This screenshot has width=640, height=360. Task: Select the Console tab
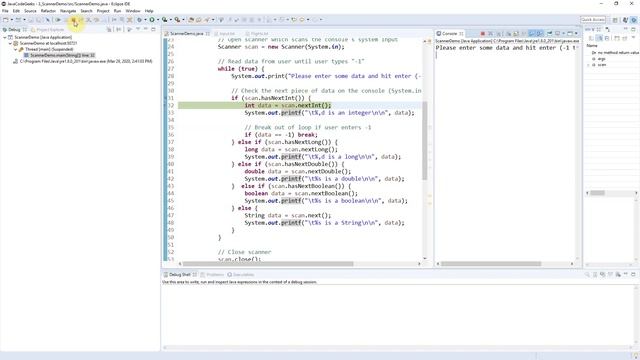pyautogui.click(x=449, y=33)
